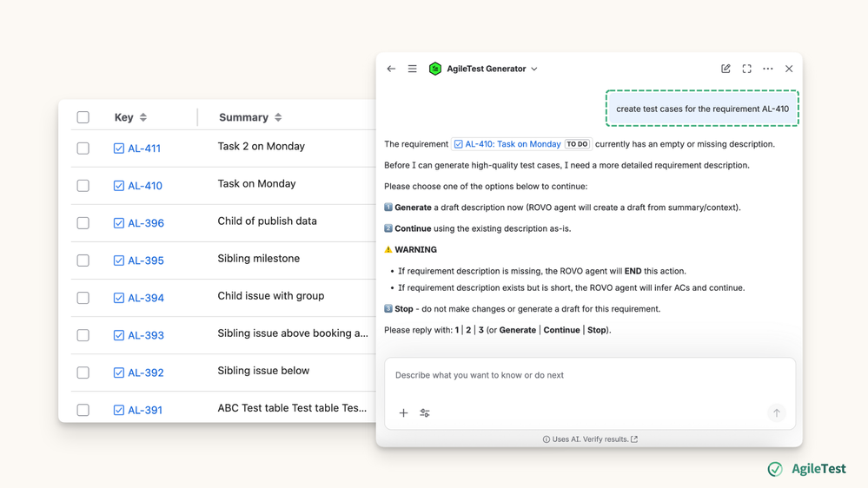Add an attachment with the plus icon
The width and height of the screenshot is (868, 488).
point(403,412)
